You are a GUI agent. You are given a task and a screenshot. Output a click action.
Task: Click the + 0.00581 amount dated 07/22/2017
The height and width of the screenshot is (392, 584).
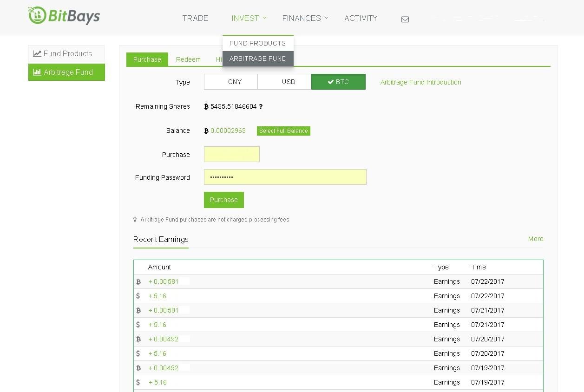[164, 281]
